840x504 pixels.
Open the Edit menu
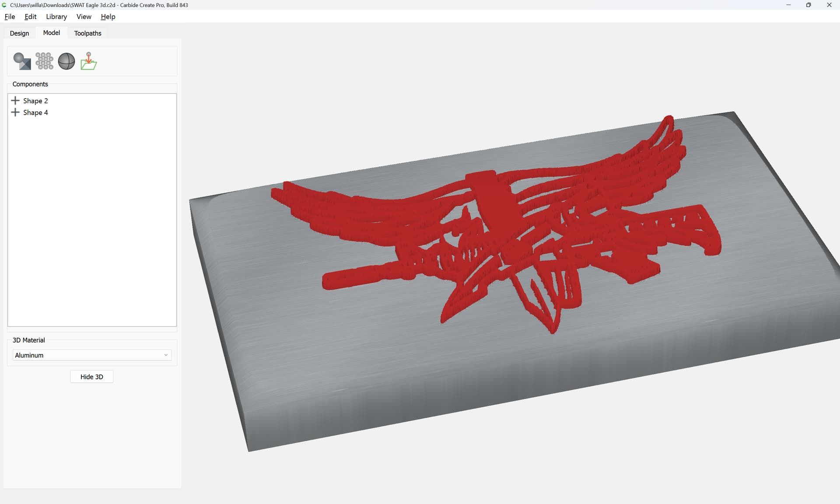30,17
